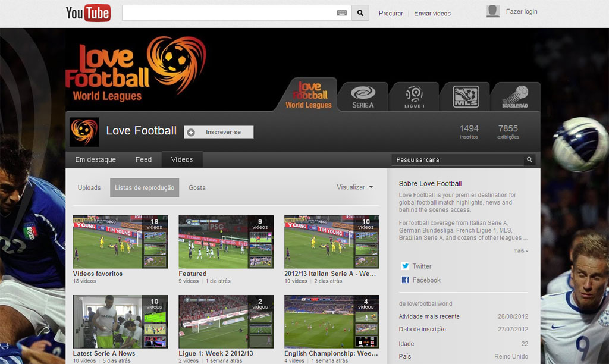Open the MLS league tab icon
The width and height of the screenshot is (609, 364).
465,97
